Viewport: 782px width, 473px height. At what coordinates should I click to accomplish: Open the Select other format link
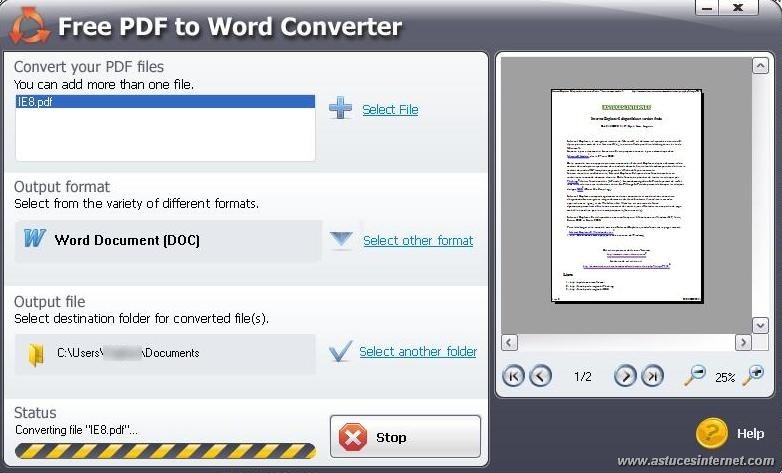[418, 240]
